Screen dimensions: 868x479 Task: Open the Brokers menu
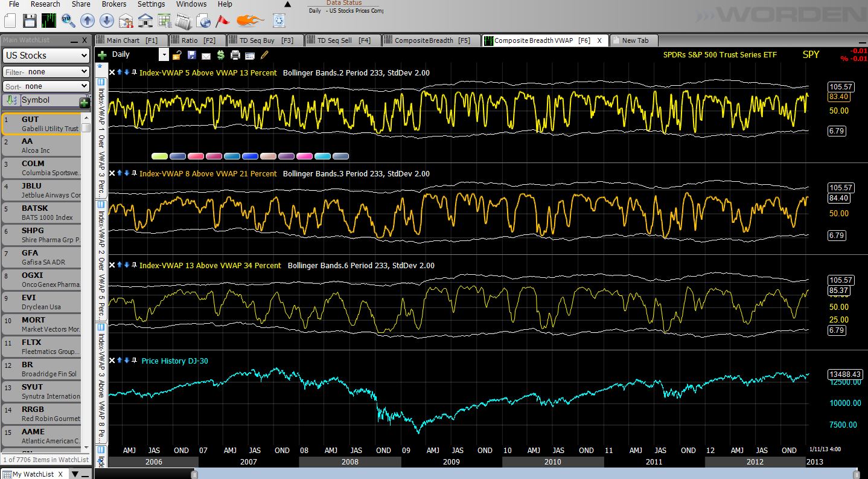pos(114,4)
